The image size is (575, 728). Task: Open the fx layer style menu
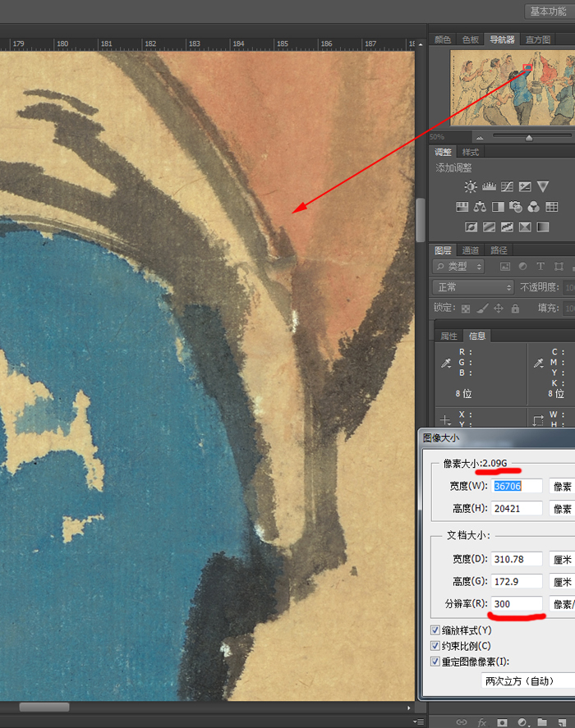pos(482,722)
